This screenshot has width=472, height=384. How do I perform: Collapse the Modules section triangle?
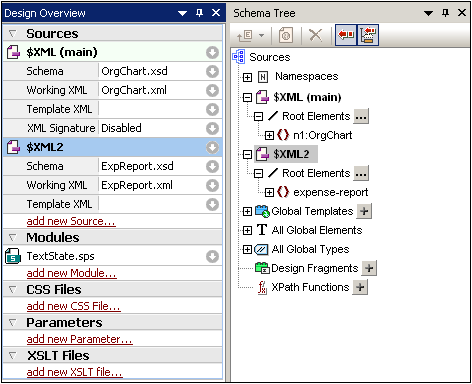click(13, 237)
